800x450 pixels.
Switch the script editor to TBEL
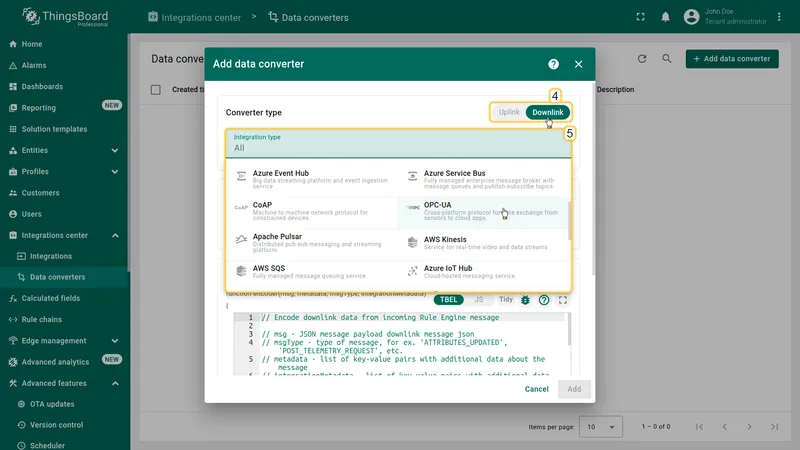click(x=448, y=299)
